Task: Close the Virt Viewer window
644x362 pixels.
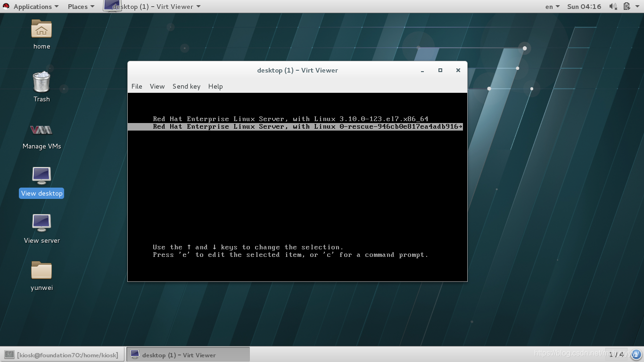Action: point(458,70)
